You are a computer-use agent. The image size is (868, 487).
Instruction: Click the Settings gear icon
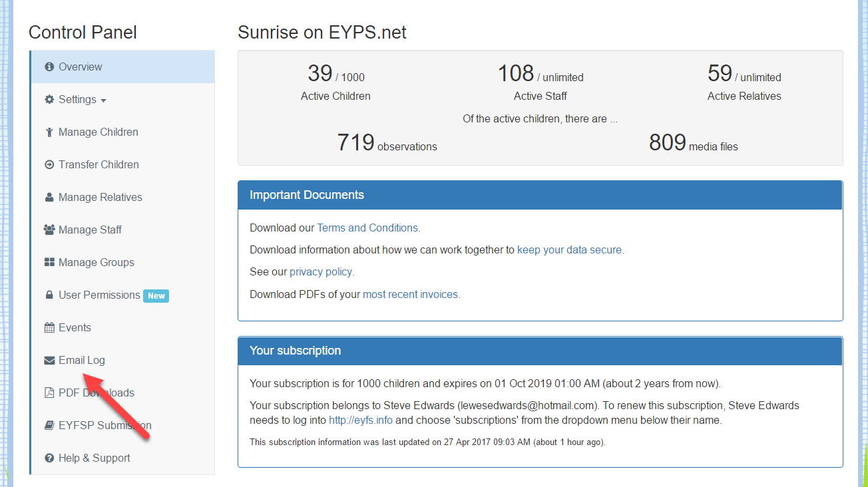49,99
